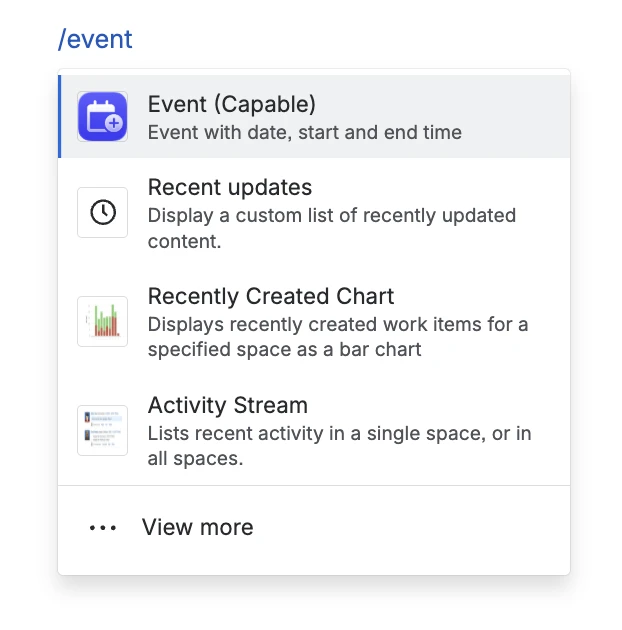Click the "Displays recently created work items" description
This screenshot has height=630, width=622.
(337, 324)
